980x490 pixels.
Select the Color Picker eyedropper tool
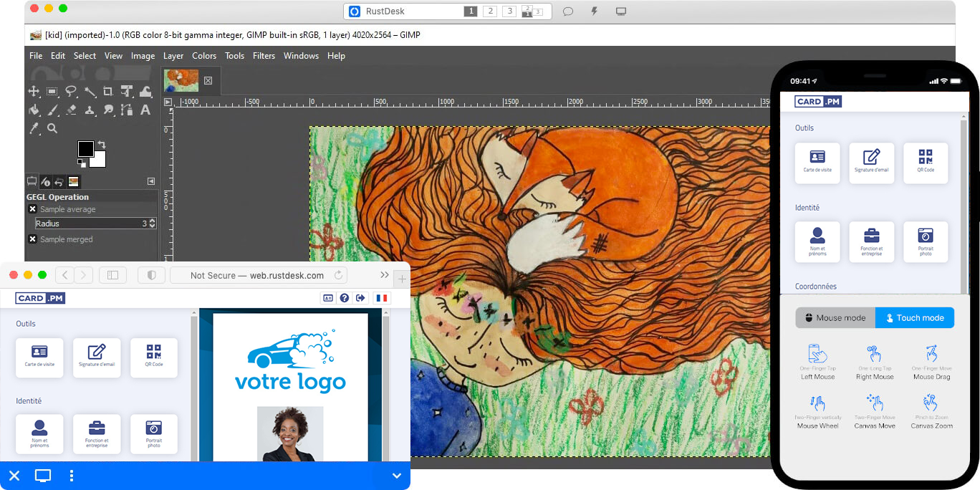34,128
